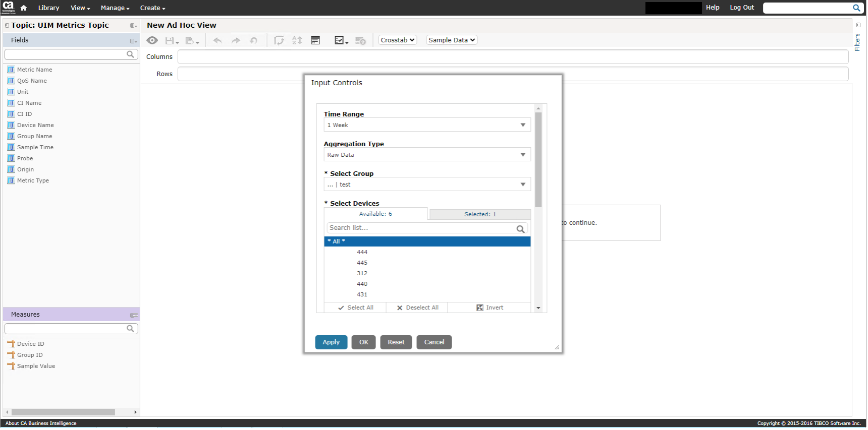Viewport: 868px width, 430px height.
Task: Open the Time Range dropdown
Action: [426, 125]
